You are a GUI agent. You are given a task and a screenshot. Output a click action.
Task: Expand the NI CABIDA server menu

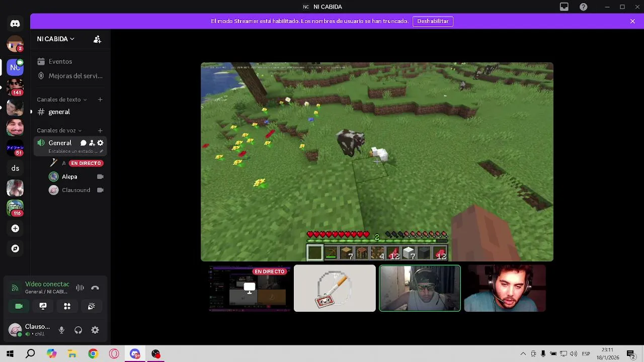click(x=55, y=39)
